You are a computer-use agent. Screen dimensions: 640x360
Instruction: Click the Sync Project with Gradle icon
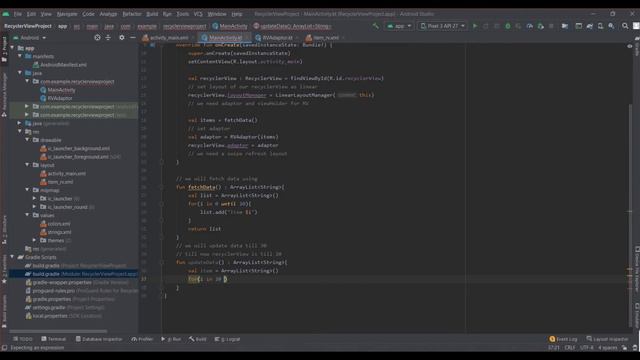point(589,26)
